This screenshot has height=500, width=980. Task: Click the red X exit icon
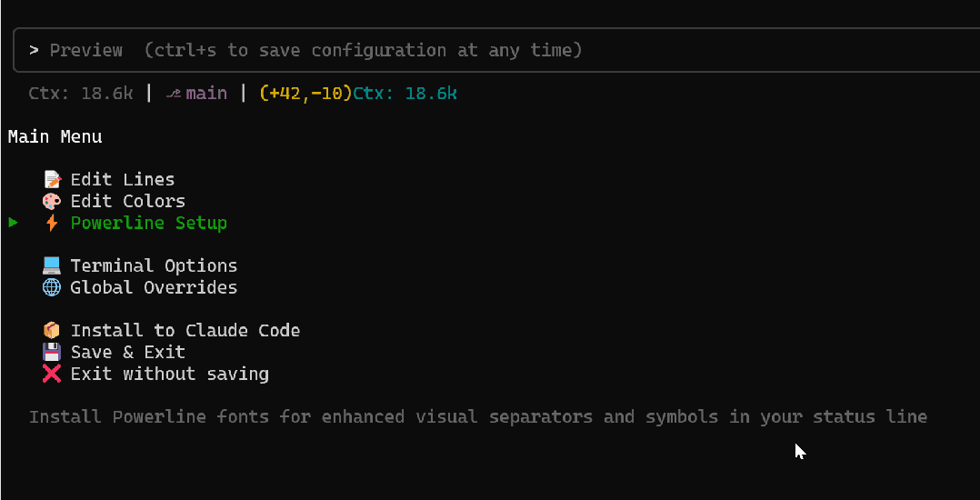pyautogui.click(x=52, y=375)
